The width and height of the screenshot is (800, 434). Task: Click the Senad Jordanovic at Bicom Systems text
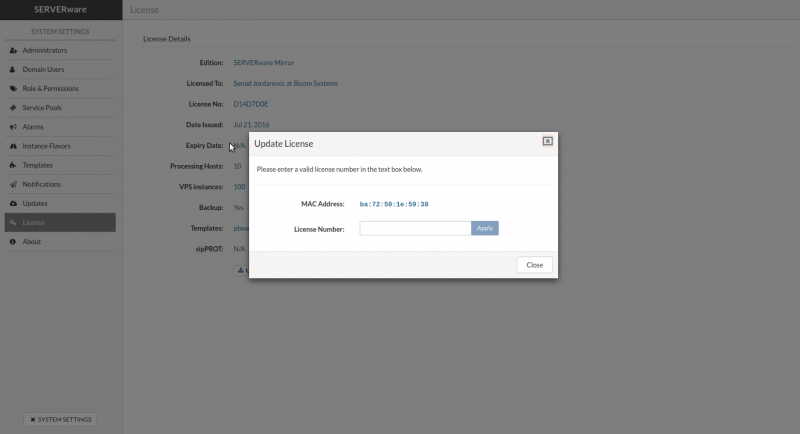286,84
